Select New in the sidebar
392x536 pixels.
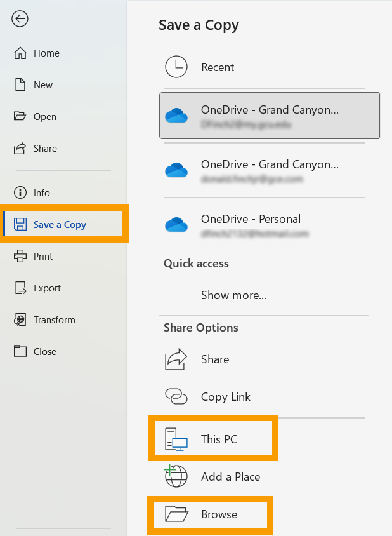point(42,85)
